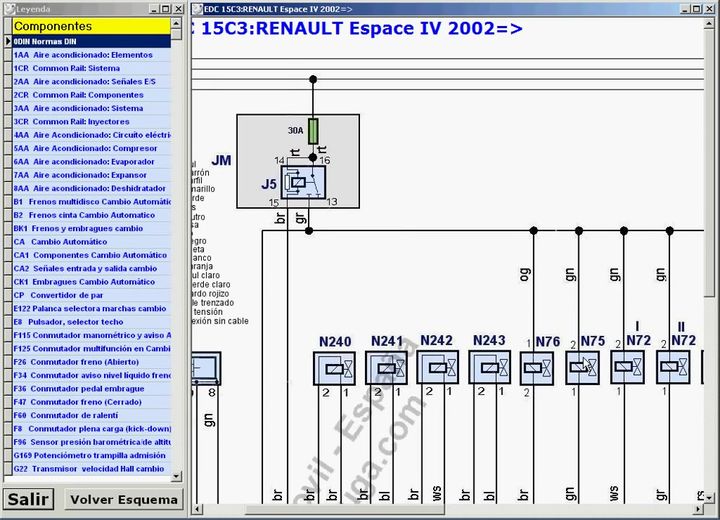Click the Leyenda window title icon
This screenshot has height=520, width=720.
[x=9, y=9]
